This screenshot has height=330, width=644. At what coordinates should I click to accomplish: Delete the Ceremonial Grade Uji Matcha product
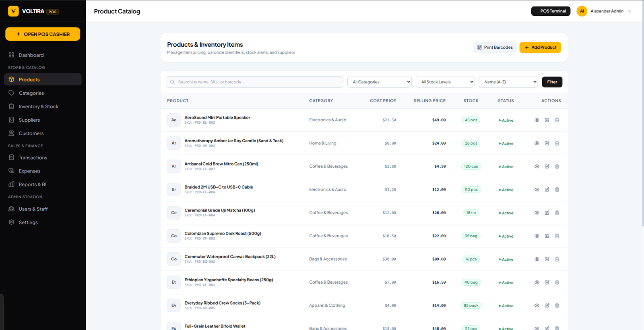coord(557,213)
